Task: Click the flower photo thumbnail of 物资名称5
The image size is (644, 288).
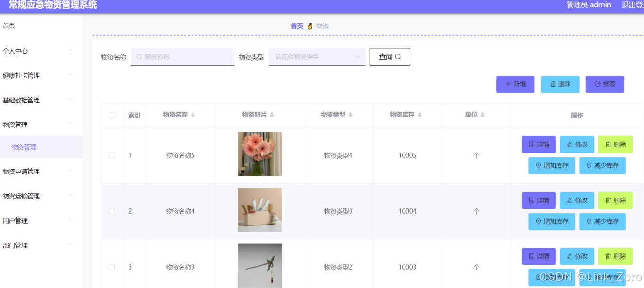Action: [259, 153]
